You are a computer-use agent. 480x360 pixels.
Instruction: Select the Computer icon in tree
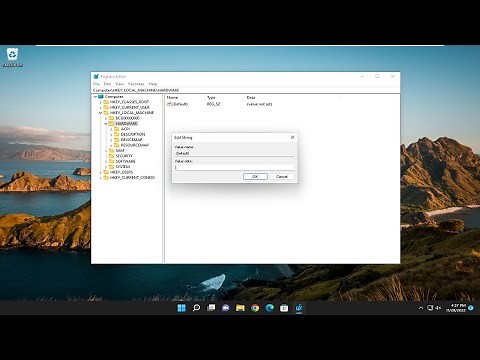(x=101, y=97)
